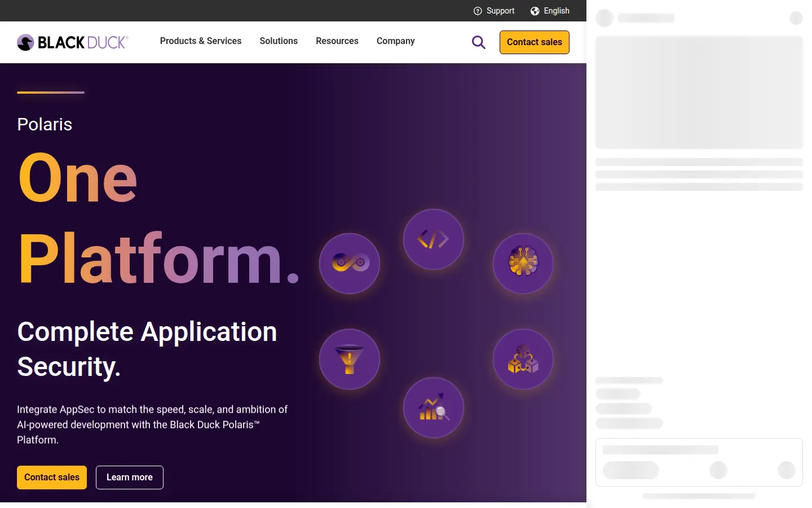Screen dimensions: 812x508
Task: Click the globe language icon
Action: click(535, 11)
